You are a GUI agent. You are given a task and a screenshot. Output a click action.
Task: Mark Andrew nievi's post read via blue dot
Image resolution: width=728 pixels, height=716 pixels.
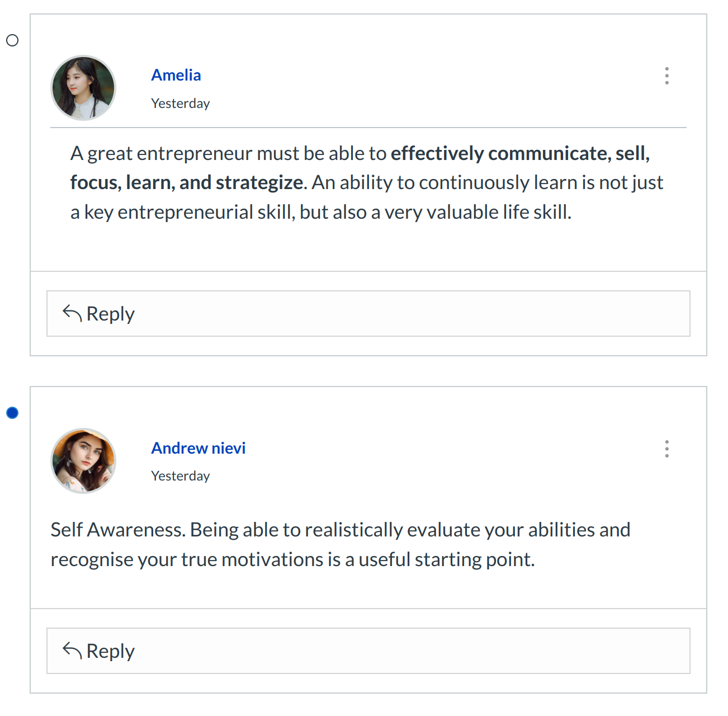(12, 413)
